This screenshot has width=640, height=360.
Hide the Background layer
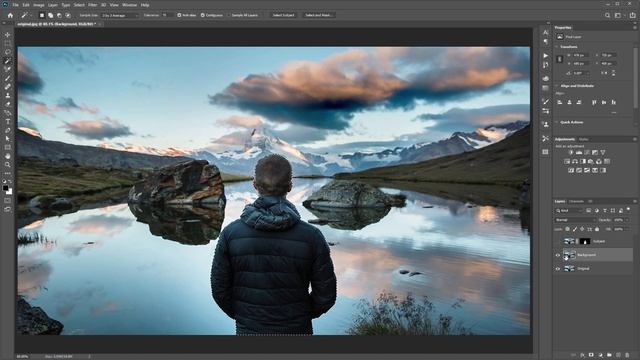click(558, 255)
